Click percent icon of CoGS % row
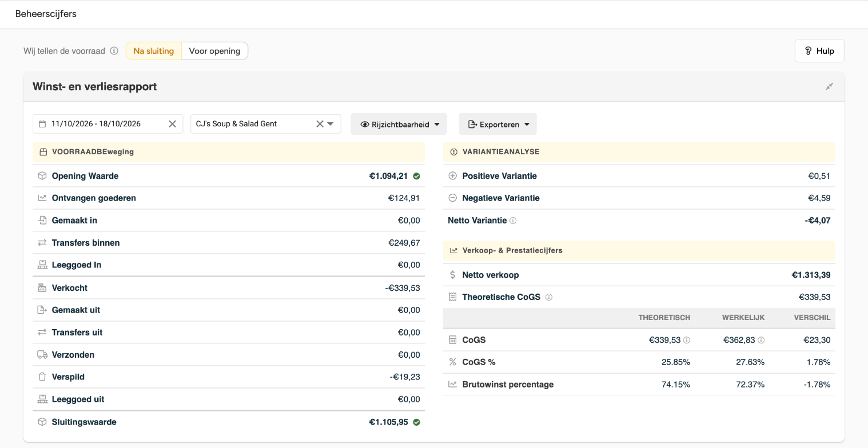868x448 pixels. point(453,362)
